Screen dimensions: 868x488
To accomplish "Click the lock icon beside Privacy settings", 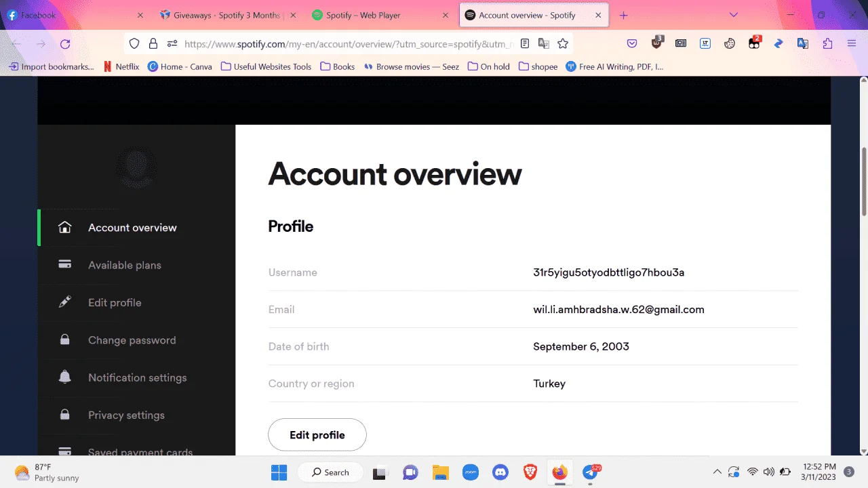I will (65, 415).
